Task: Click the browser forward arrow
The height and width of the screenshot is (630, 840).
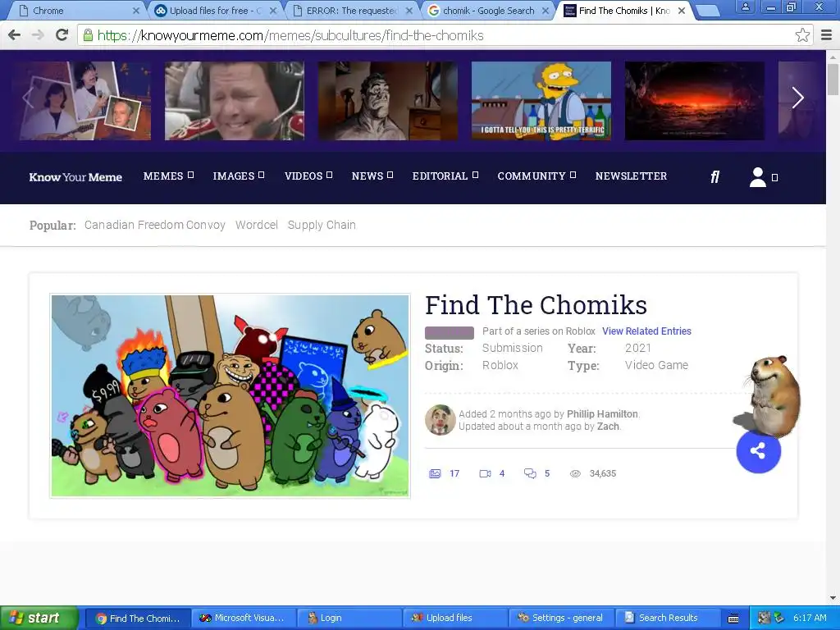Action: coord(38,35)
